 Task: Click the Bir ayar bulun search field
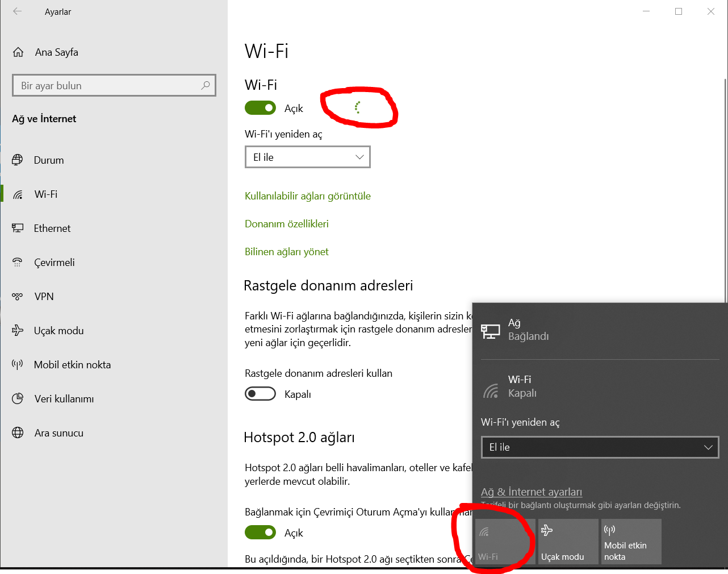114,85
